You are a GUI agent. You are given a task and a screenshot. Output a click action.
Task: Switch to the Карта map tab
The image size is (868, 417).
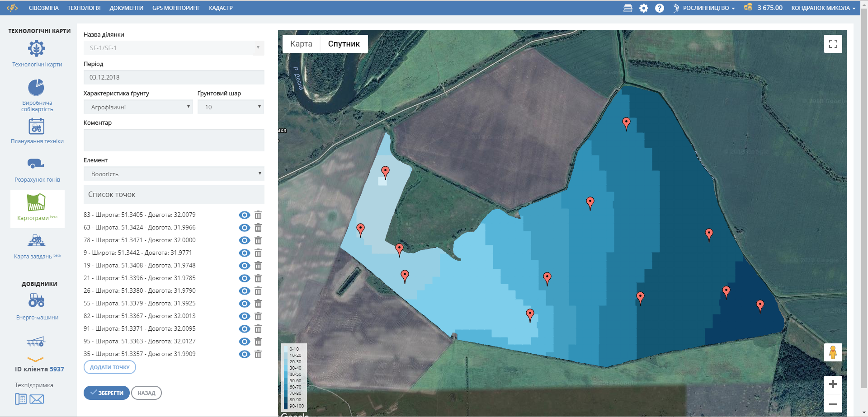point(301,44)
